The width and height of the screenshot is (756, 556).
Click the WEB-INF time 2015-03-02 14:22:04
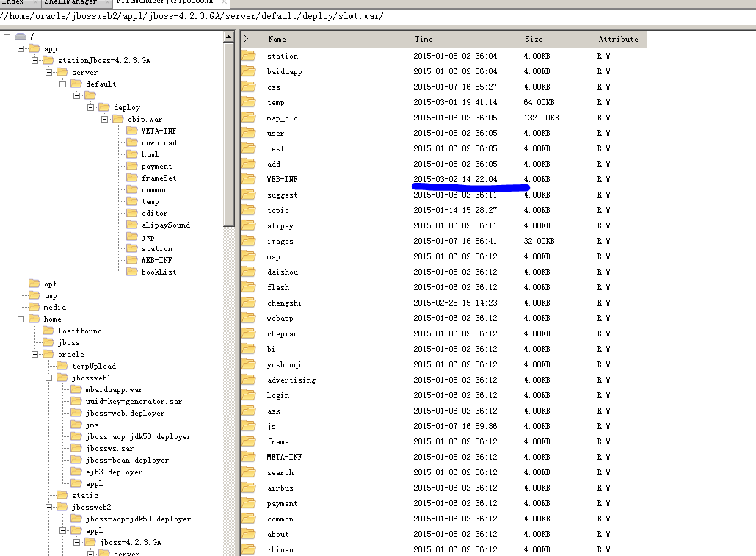(455, 179)
